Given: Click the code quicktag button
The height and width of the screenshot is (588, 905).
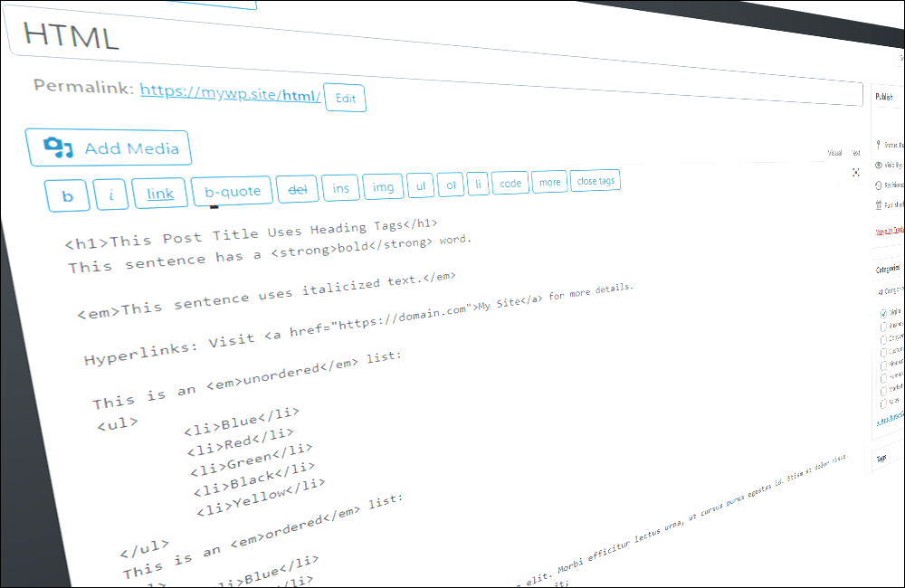Looking at the screenshot, I should (510, 183).
